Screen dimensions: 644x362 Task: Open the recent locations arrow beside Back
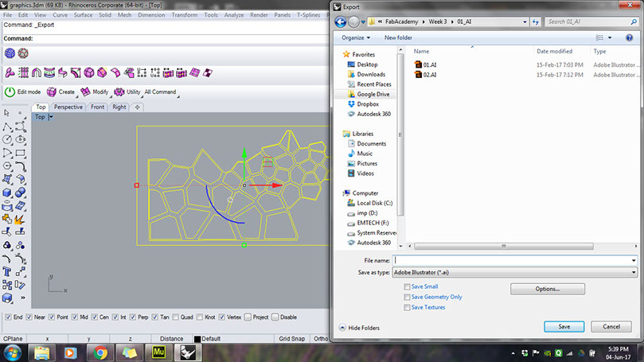[x=363, y=22]
